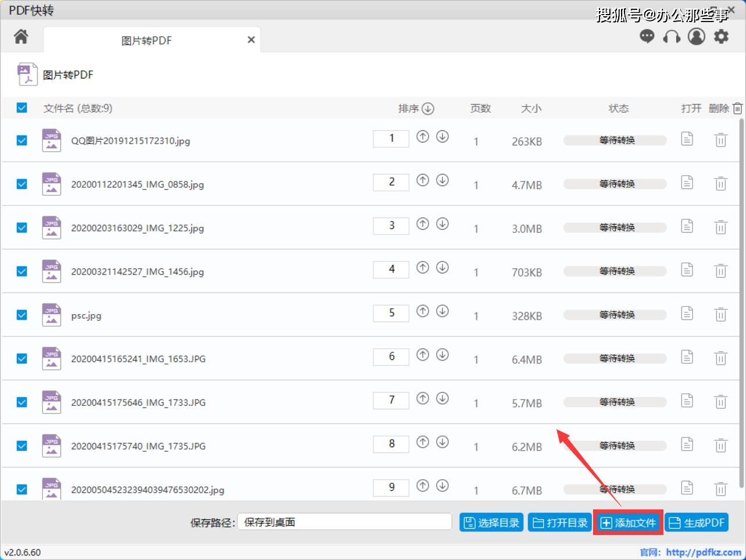
Task: Click 等待转换 status bar of psc.jpg
Action: click(x=615, y=315)
